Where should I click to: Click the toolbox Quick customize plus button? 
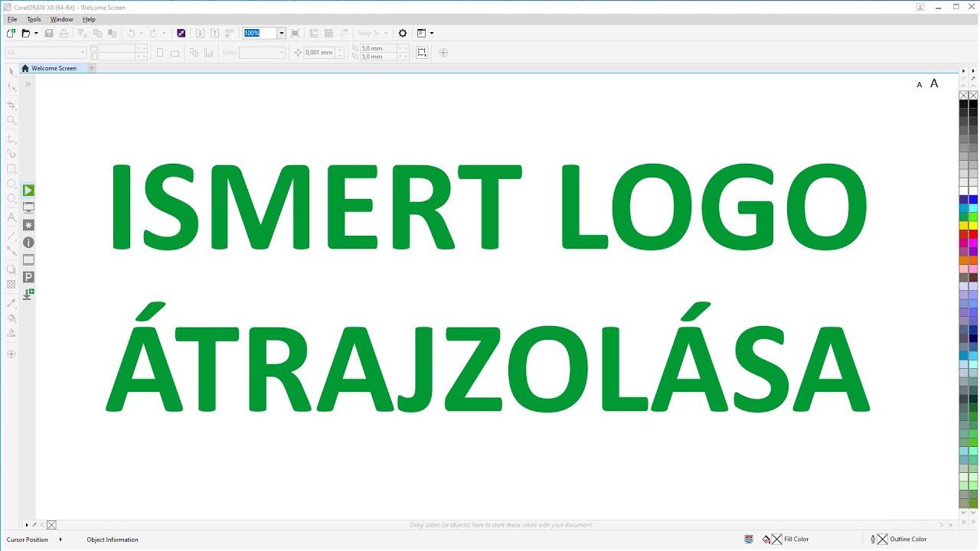(x=11, y=354)
